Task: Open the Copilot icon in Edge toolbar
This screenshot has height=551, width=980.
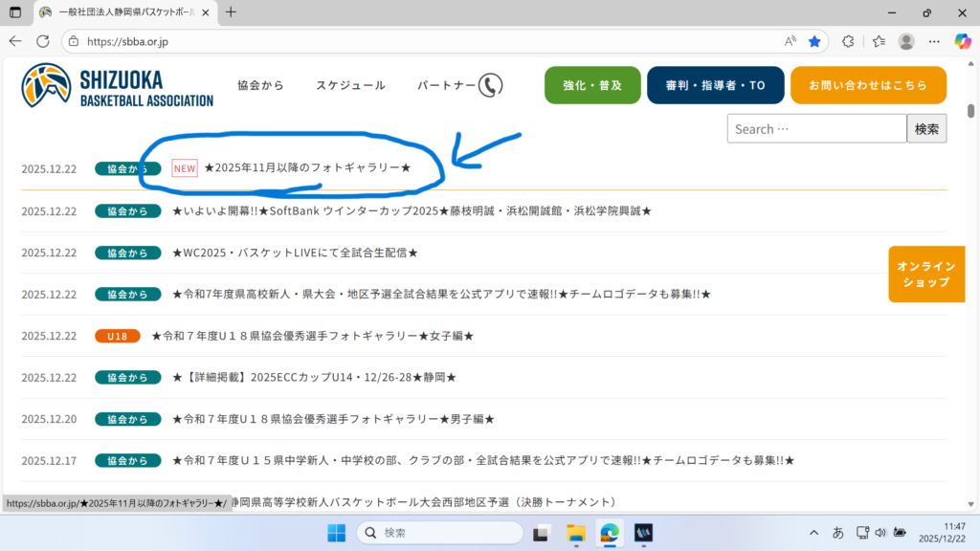Action: (963, 41)
